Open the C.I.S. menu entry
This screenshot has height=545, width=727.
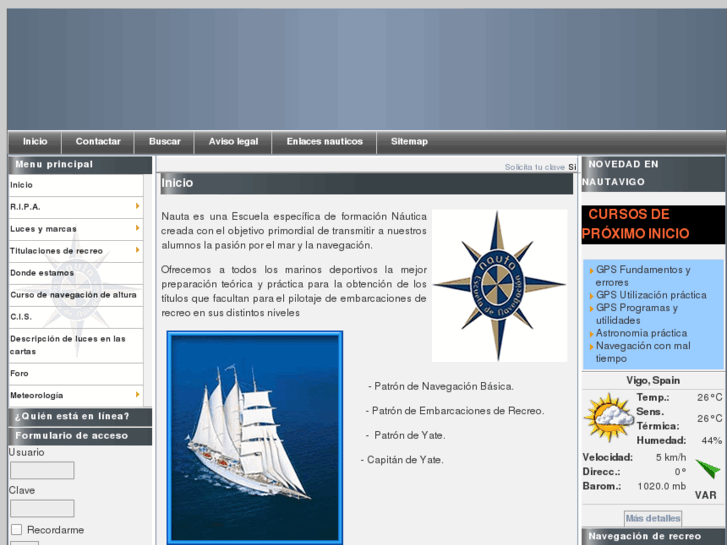tap(76, 317)
